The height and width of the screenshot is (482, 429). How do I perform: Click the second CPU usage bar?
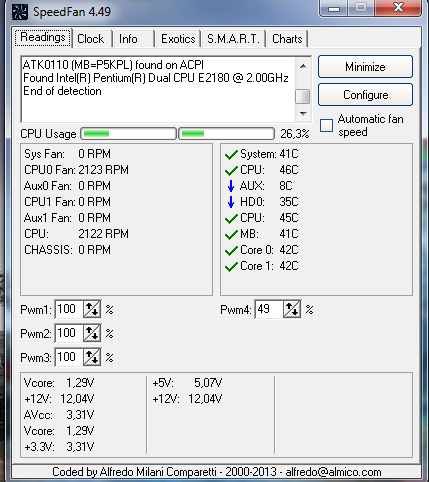point(227,134)
